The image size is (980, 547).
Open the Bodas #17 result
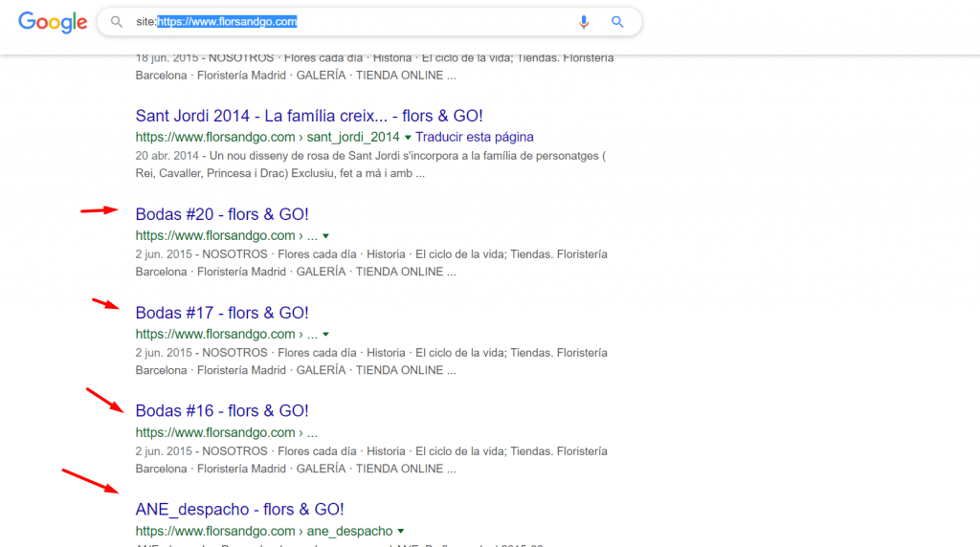tap(222, 313)
